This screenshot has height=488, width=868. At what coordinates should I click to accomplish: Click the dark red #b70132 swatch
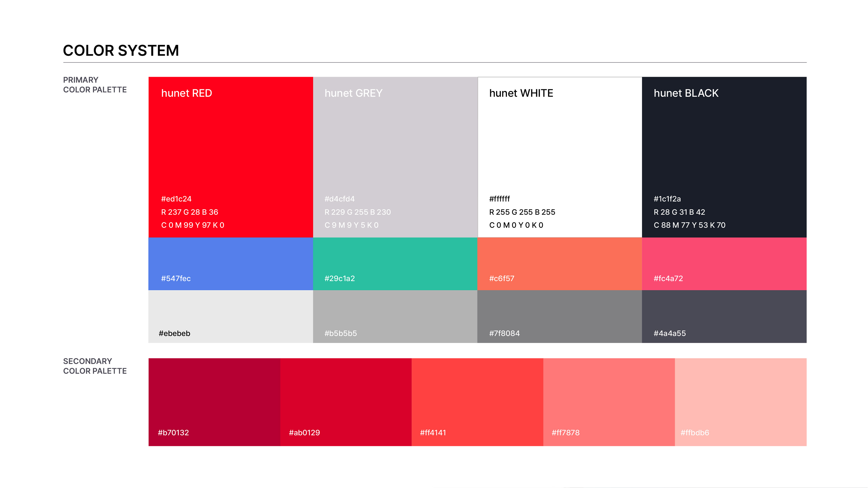coord(214,402)
